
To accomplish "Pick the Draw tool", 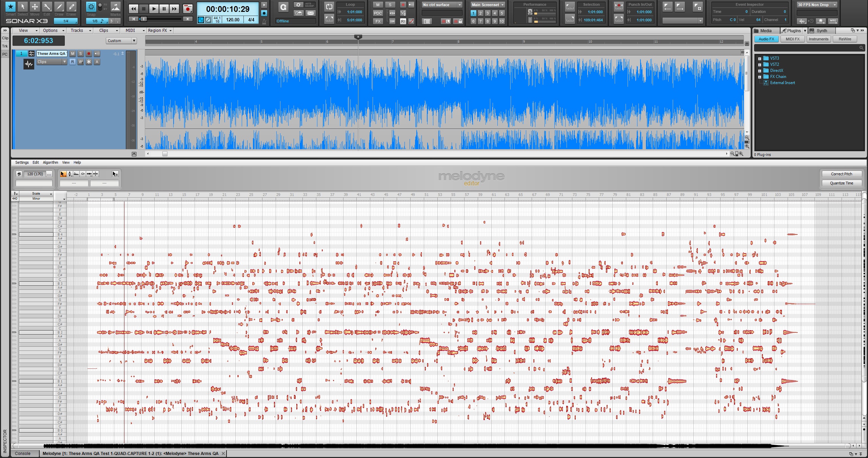I will pos(59,6).
